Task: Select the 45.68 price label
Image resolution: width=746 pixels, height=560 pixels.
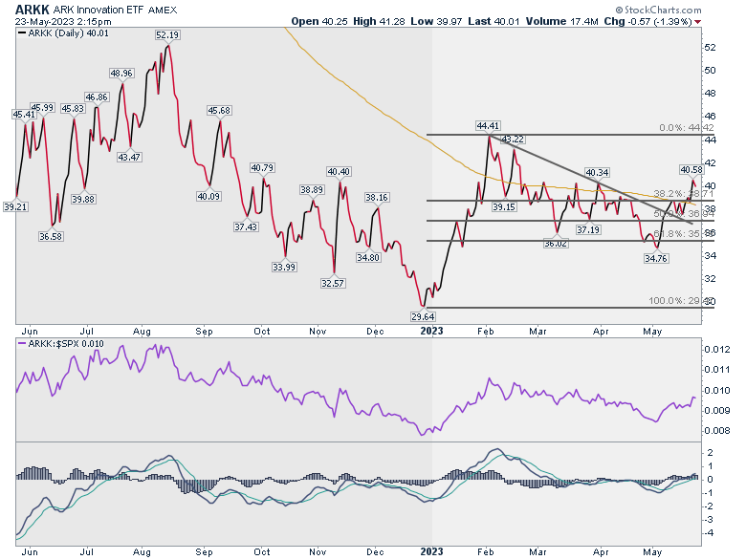Action: pos(219,111)
